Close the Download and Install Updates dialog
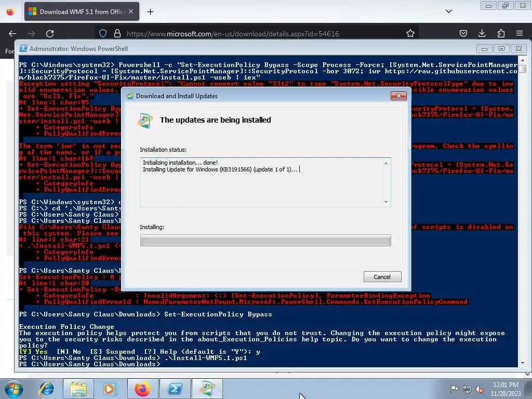532x399 pixels. [x=398, y=96]
